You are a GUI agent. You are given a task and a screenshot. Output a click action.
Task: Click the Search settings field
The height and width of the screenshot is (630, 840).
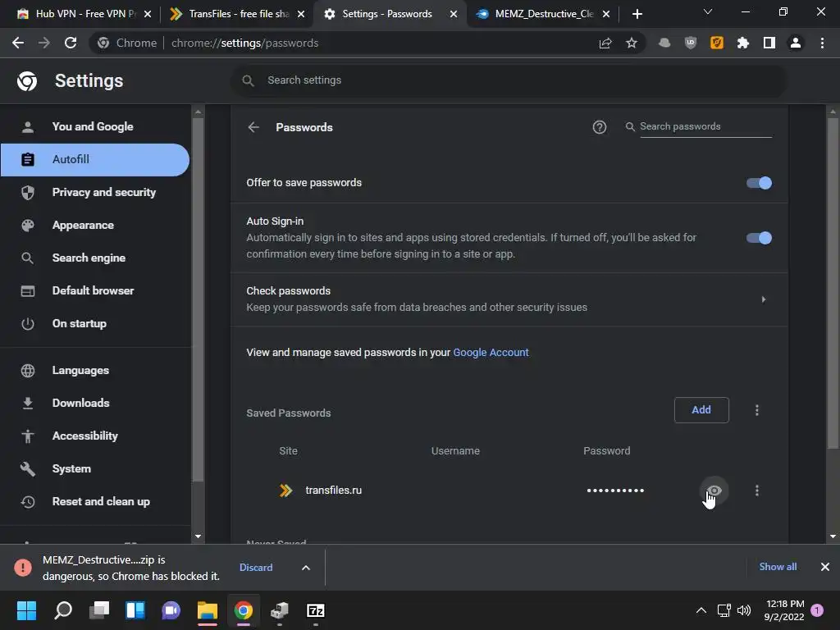tap(509, 80)
